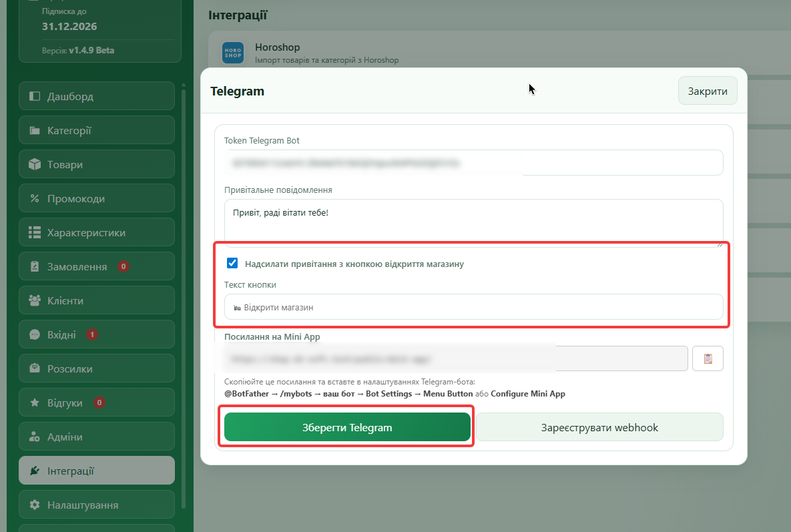Click the Клієнти people icon

tap(34, 300)
